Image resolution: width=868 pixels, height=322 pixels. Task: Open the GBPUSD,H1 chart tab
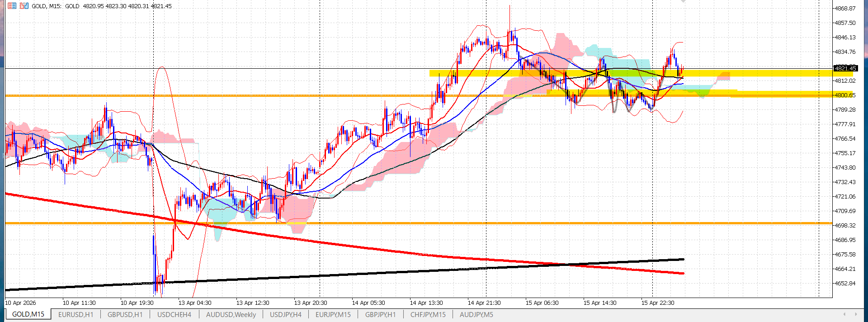click(125, 315)
